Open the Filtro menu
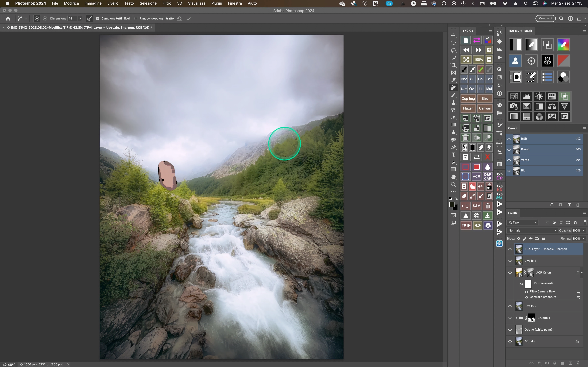This screenshot has height=367, width=588. pos(167,3)
